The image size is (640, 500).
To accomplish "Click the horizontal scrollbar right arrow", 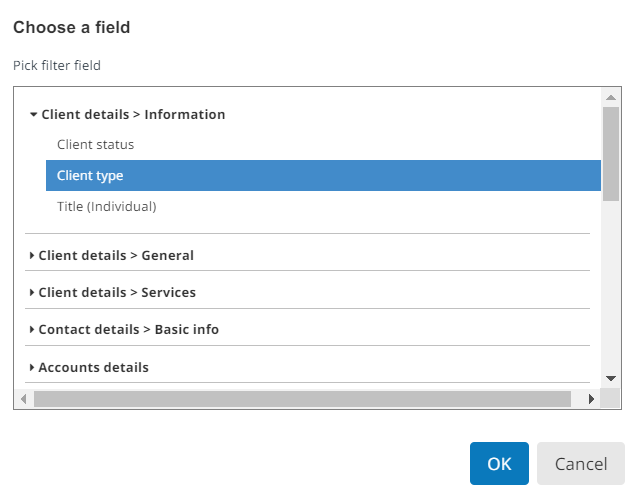I will (x=591, y=399).
